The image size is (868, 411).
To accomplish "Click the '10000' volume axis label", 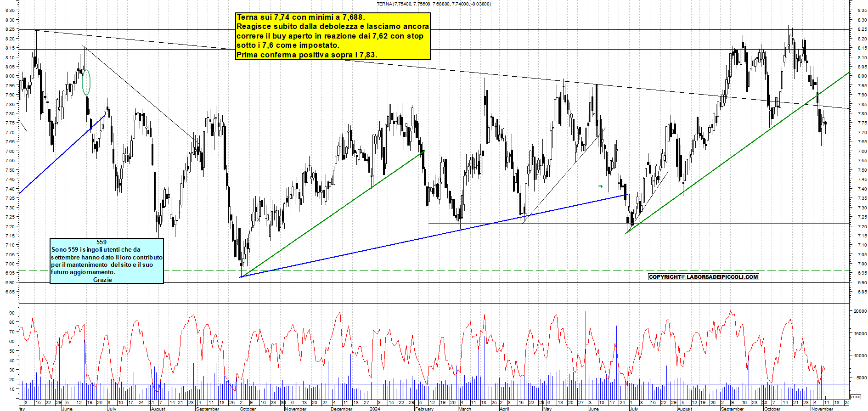I will [x=860, y=355].
